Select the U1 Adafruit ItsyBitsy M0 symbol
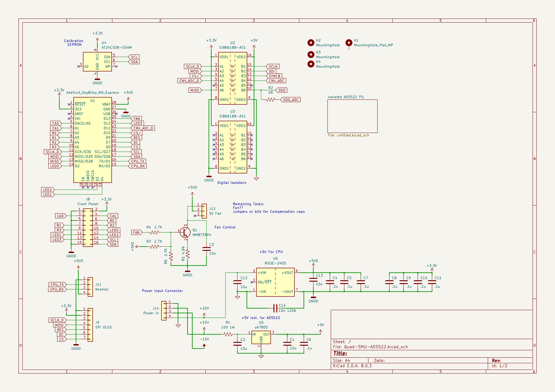Image resolution: width=555 pixels, height=392 pixels. point(93,140)
